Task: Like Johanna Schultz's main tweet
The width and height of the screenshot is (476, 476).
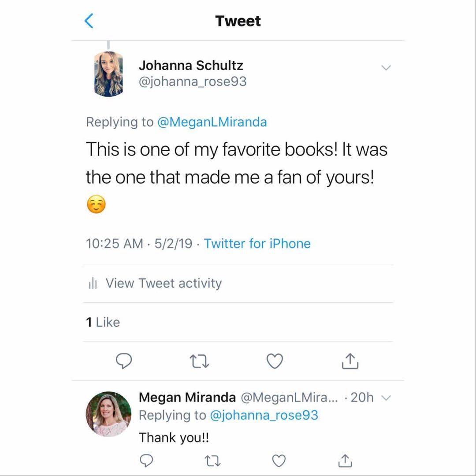Action: tap(275, 361)
